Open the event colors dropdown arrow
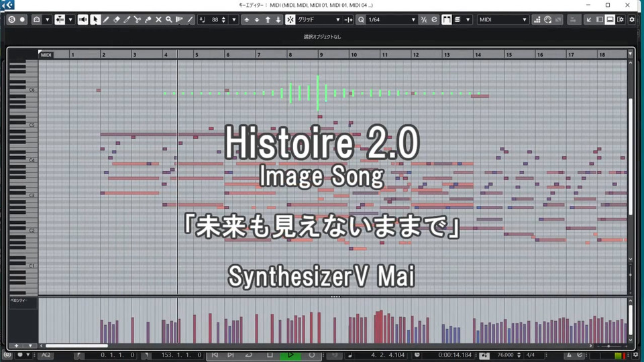Viewport: 644px width, 362px height. click(x=468, y=19)
